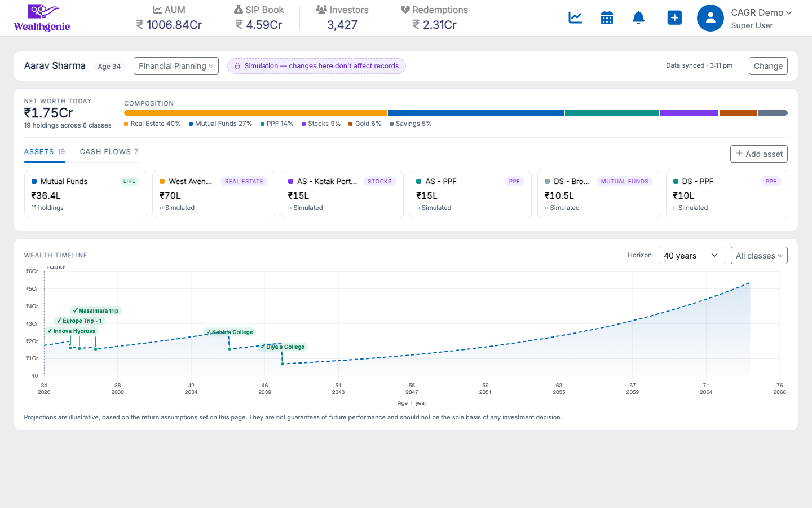The image size is (812, 508).
Task: Open the AS - PPF asset card
Action: point(470,194)
